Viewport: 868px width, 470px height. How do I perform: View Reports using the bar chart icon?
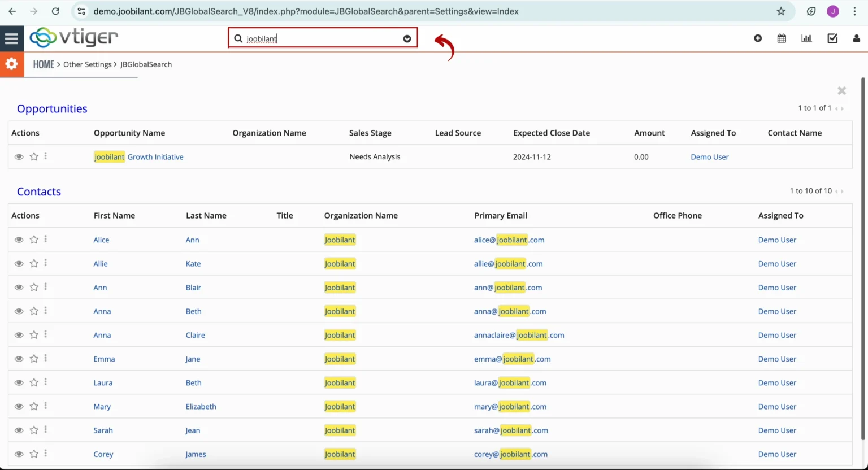(x=806, y=38)
